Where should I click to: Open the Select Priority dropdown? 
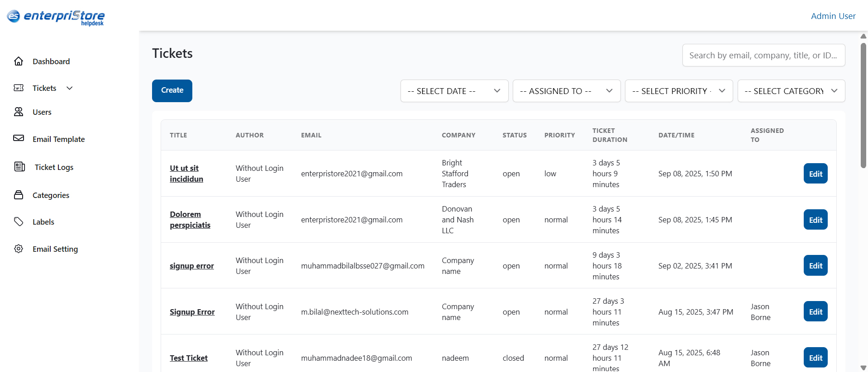678,91
